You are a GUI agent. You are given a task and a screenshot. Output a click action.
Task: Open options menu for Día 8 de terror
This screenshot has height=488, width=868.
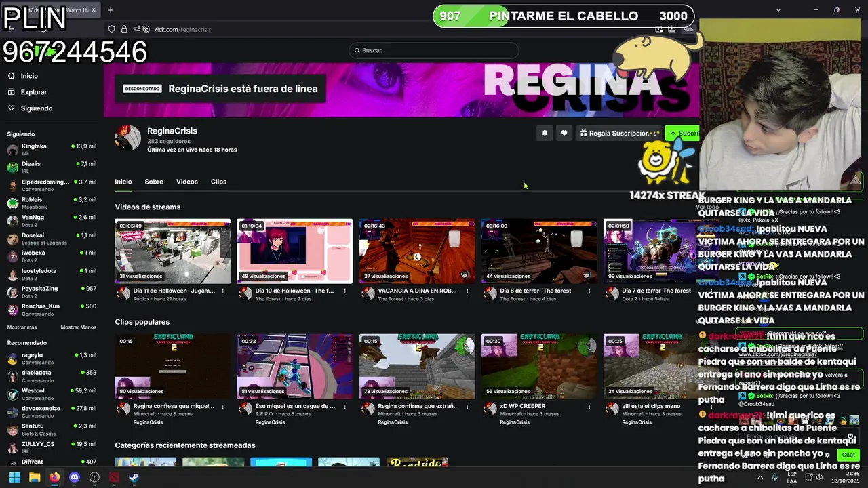[x=589, y=291]
